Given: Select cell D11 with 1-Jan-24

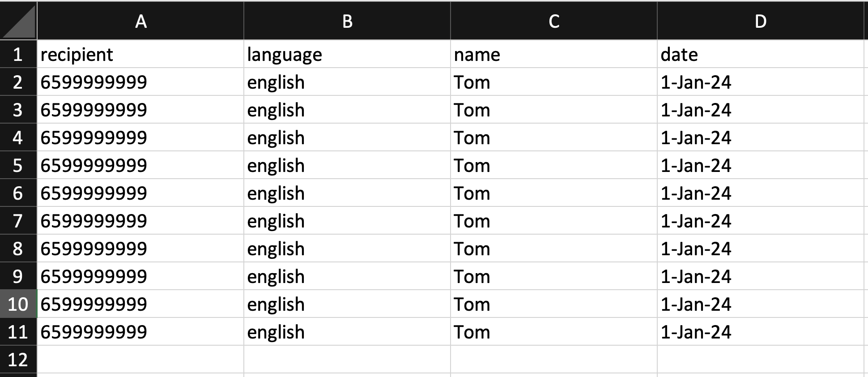Looking at the screenshot, I should pyautogui.click(x=760, y=332).
